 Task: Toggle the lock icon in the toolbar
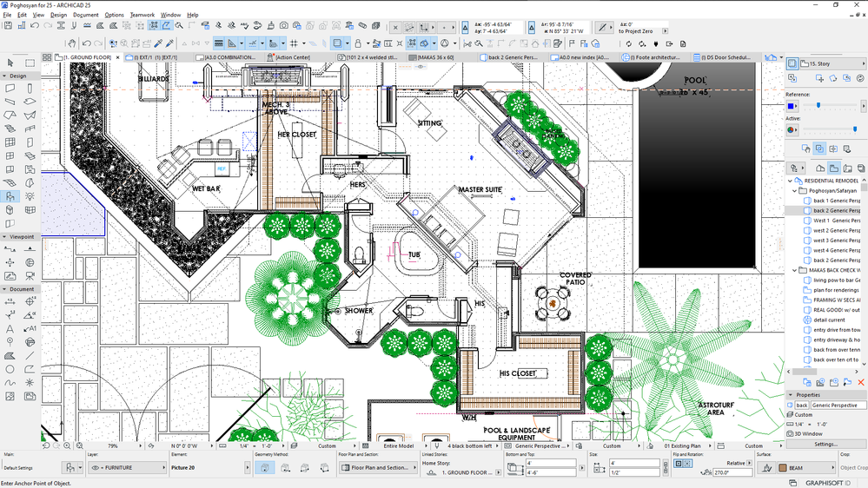pos(358,43)
